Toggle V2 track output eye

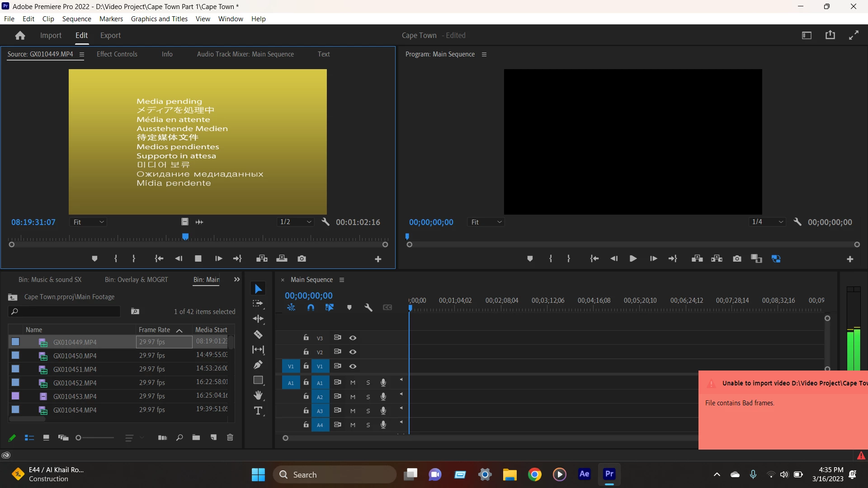(353, 352)
